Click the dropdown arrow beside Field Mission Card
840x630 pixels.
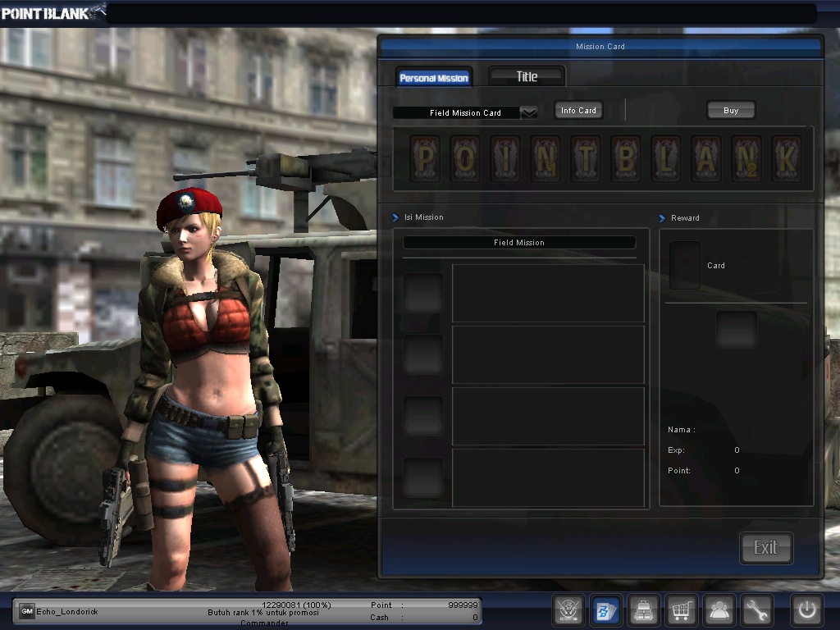529,112
